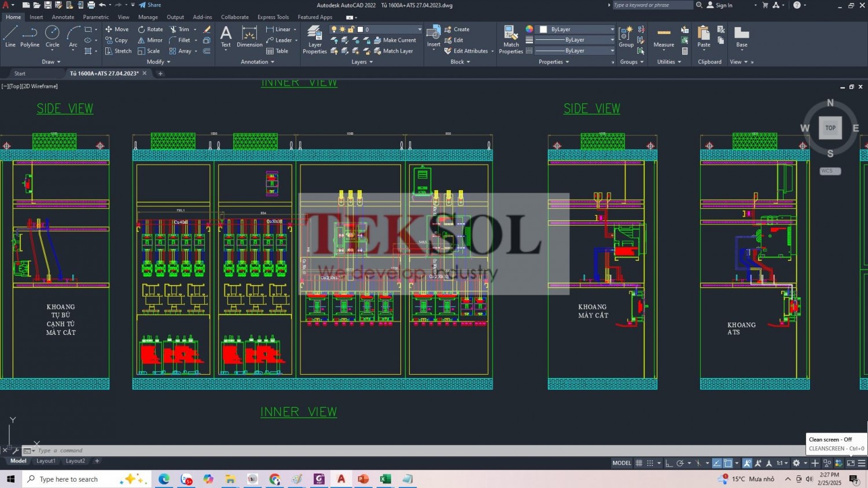Choose the Polyline tool
Viewport: 868px width, 488px height.
point(30,36)
